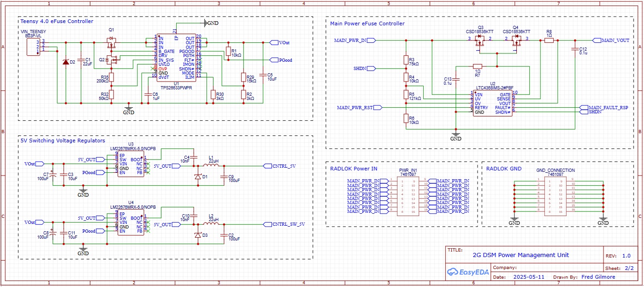Select the PGood output port near R1
Screen dimensions: 644x287
281,60
